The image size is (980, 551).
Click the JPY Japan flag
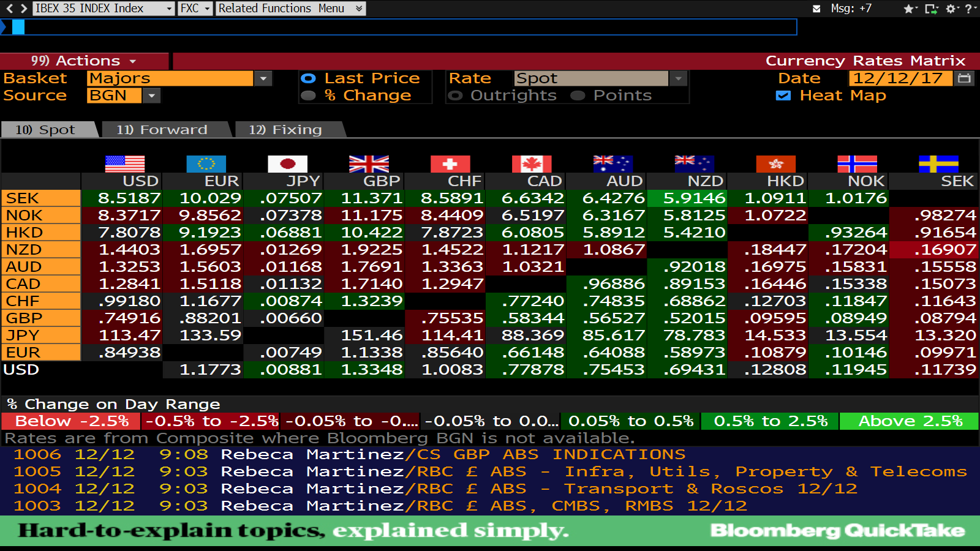click(x=288, y=163)
